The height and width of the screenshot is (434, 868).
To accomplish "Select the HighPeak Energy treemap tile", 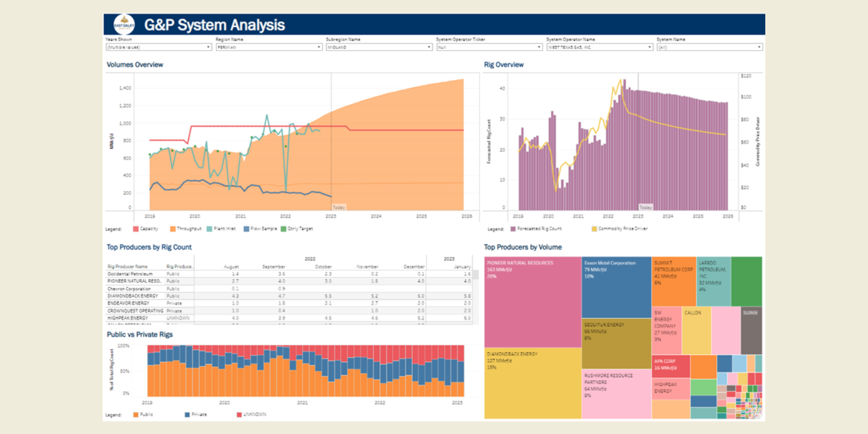I will coord(671,388).
